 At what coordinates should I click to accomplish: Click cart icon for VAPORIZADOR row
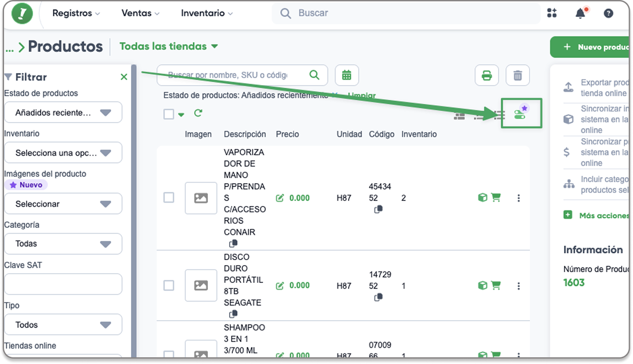[495, 197]
